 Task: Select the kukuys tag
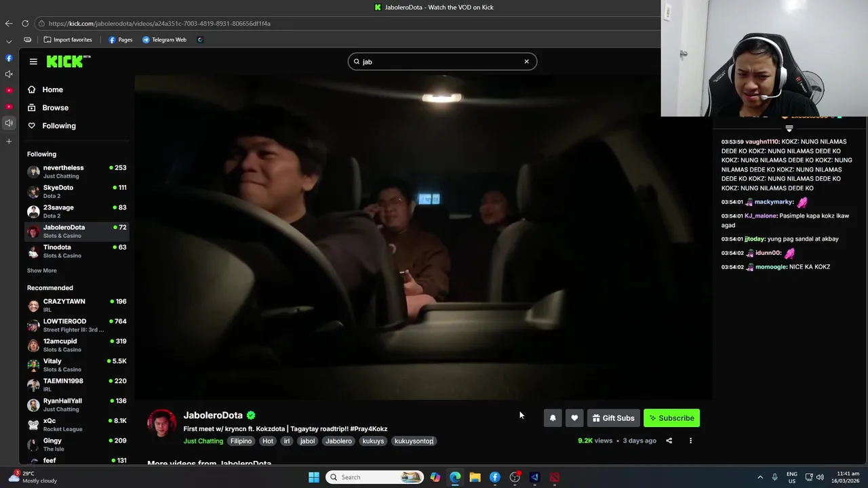[373, 441]
